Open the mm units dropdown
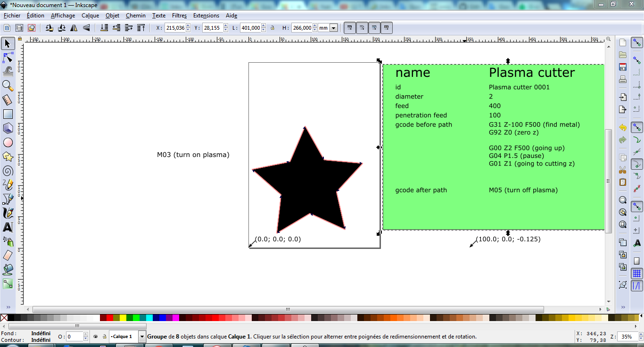Screen dimensions: 644x347 click(x=334, y=28)
